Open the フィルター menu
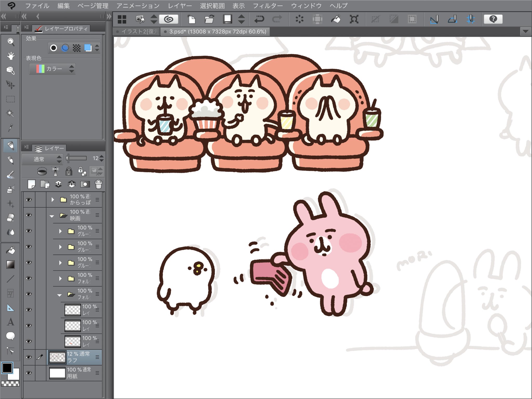Viewport: 532px width, 399px height. pyautogui.click(x=268, y=6)
